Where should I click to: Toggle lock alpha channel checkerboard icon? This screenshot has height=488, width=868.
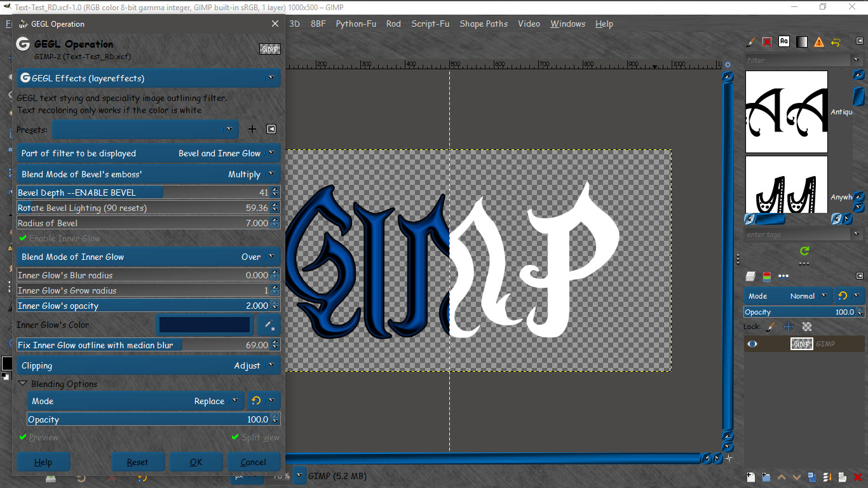[x=807, y=327]
